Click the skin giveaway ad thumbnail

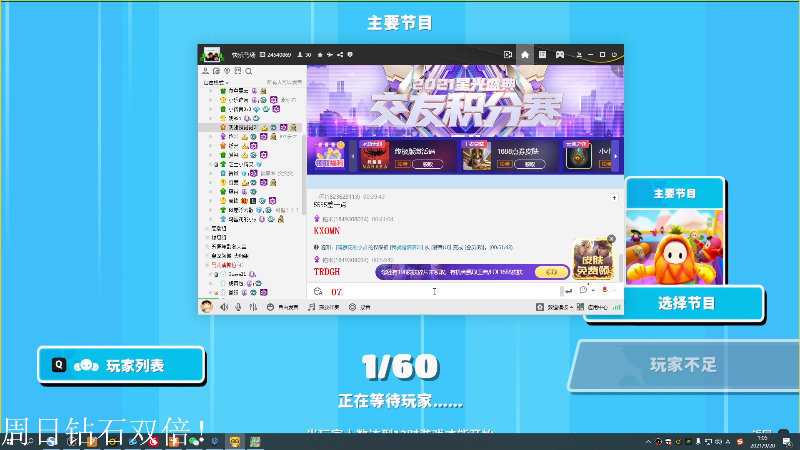592,259
